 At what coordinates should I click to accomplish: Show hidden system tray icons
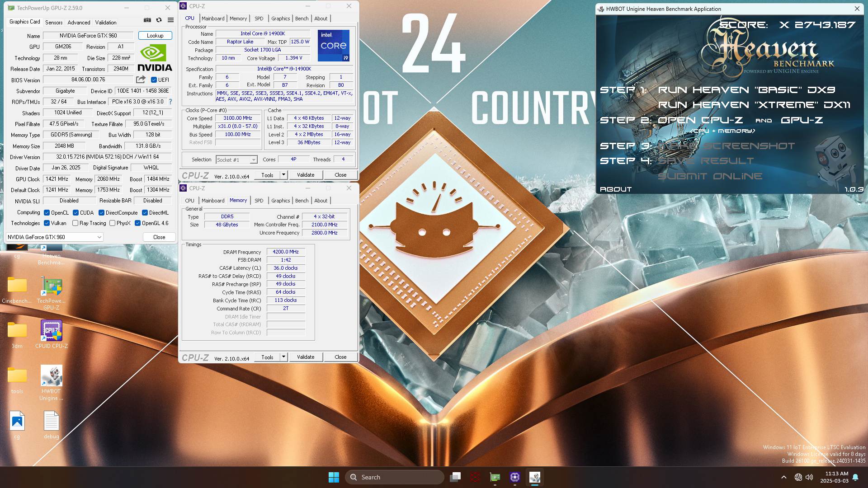(x=784, y=477)
